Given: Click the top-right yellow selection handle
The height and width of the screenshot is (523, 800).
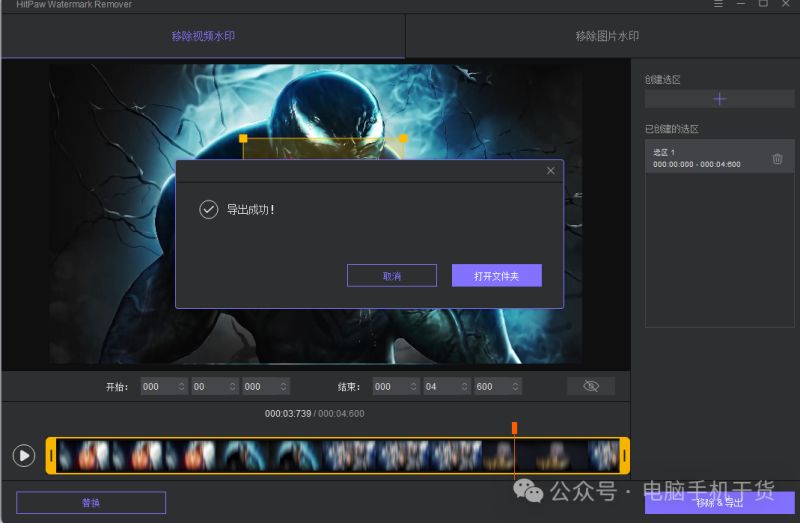Looking at the screenshot, I should 404,138.
